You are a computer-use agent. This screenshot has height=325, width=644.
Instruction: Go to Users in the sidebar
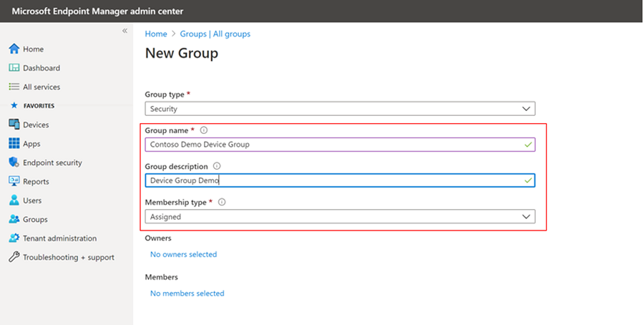coord(32,200)
